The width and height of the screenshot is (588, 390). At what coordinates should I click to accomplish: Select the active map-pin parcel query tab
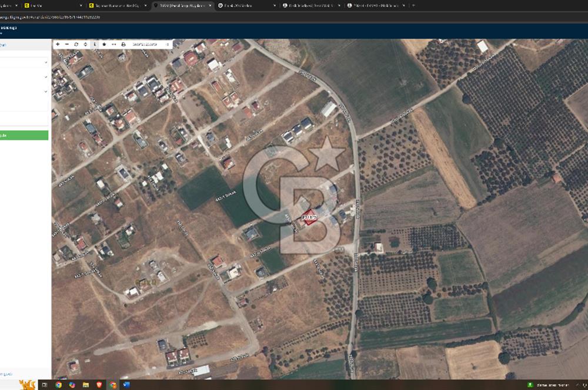[182, 6]
